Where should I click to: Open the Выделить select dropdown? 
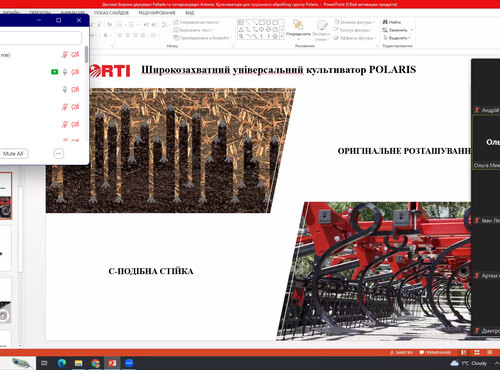point(397,38)
